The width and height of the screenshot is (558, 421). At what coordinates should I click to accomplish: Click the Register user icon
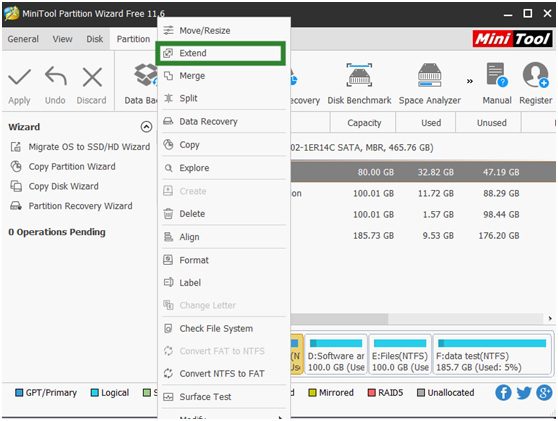[x=535, y=75]
